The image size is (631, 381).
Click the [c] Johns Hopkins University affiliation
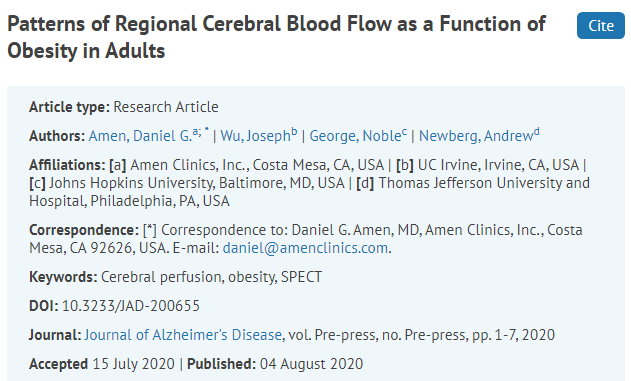[187, 183]
